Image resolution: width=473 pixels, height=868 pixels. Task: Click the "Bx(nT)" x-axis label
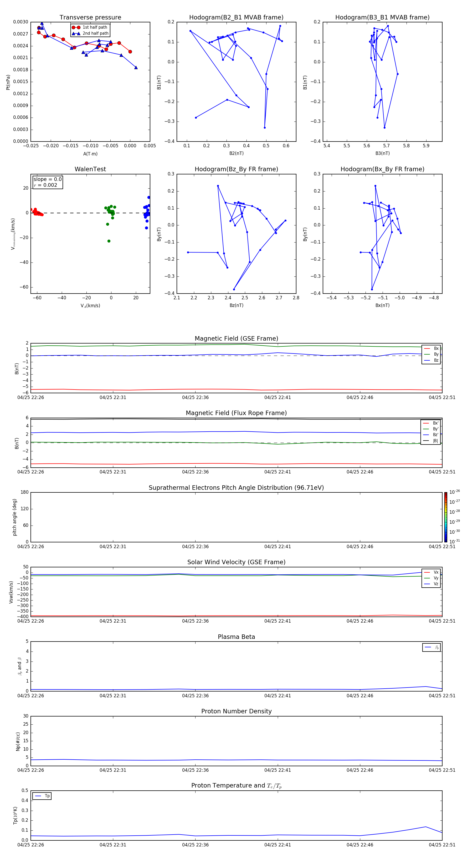point(382,305)
